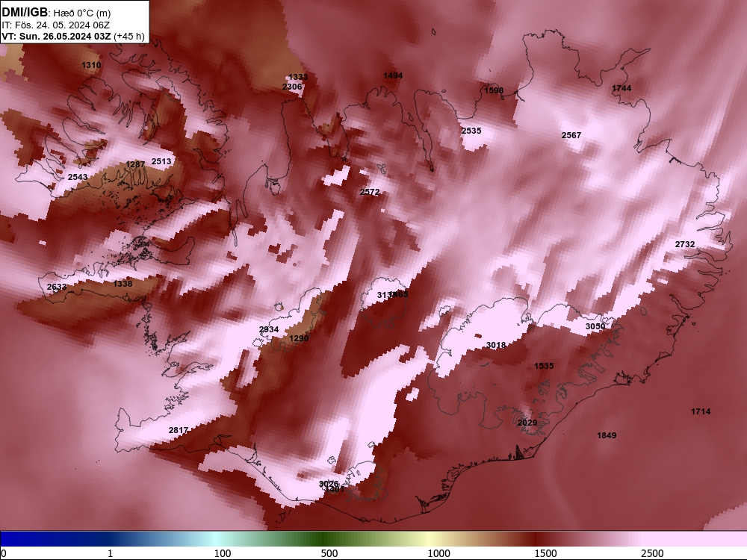The height and width of the screenshot is (560, 747).
Task: Select the 2543 value label
Action: pos(78,177)
